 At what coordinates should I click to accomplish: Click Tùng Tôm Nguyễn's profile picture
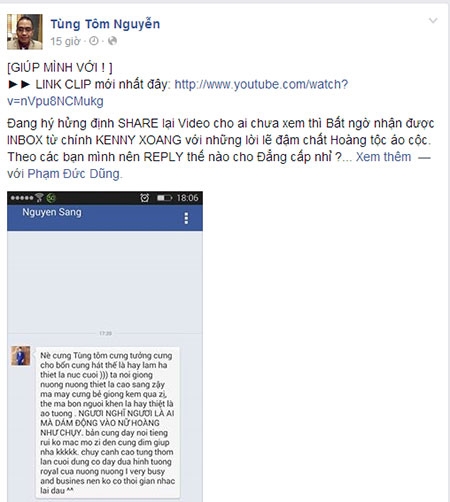coord(25,32)
